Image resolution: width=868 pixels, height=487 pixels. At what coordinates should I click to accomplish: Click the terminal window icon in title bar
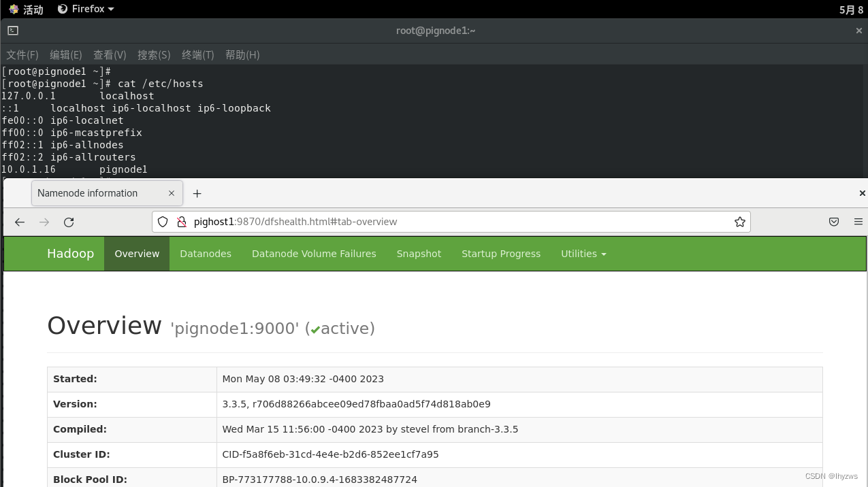point(13,31)
